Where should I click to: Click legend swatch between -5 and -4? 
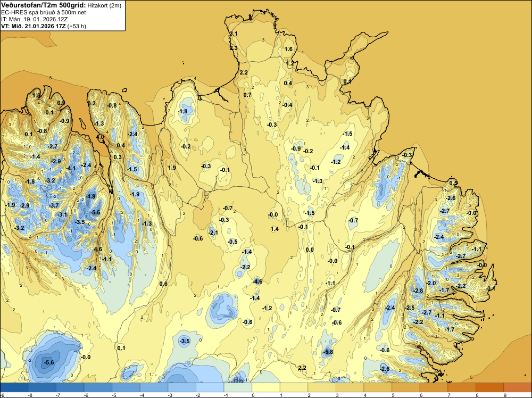point(126,387)
